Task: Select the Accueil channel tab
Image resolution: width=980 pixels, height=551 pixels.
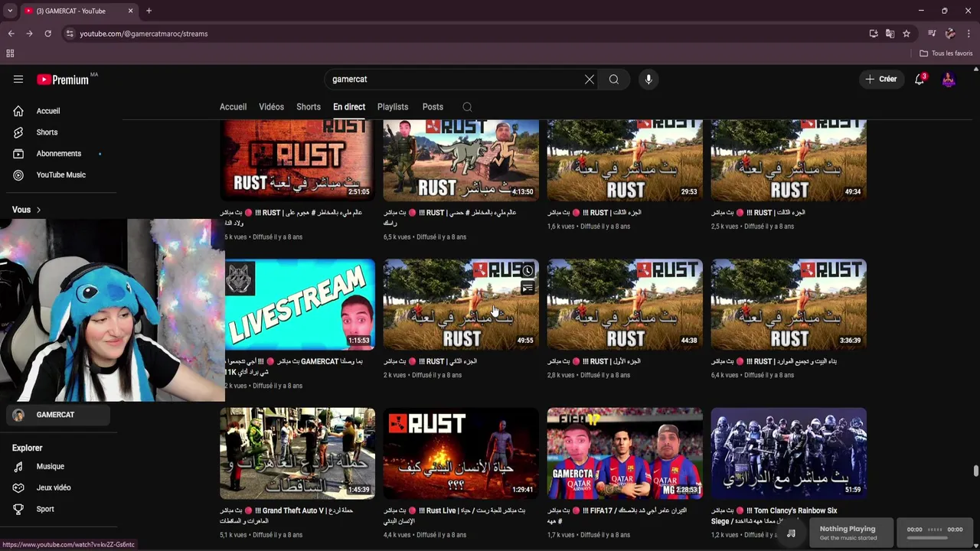Action: 233,107
